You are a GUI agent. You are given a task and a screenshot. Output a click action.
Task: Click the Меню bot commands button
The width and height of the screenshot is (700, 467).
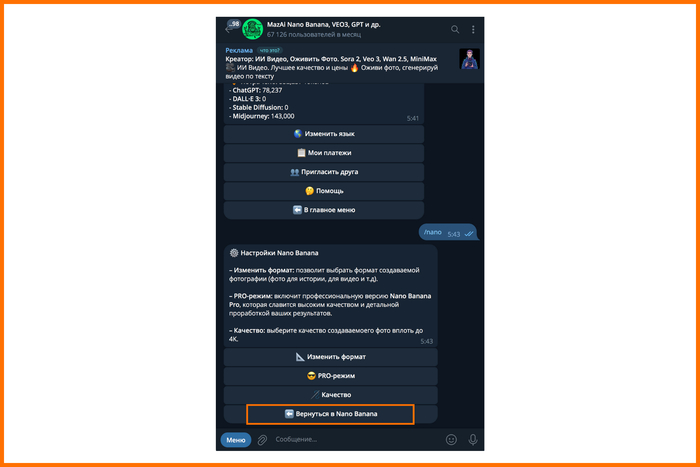(236, 440)
